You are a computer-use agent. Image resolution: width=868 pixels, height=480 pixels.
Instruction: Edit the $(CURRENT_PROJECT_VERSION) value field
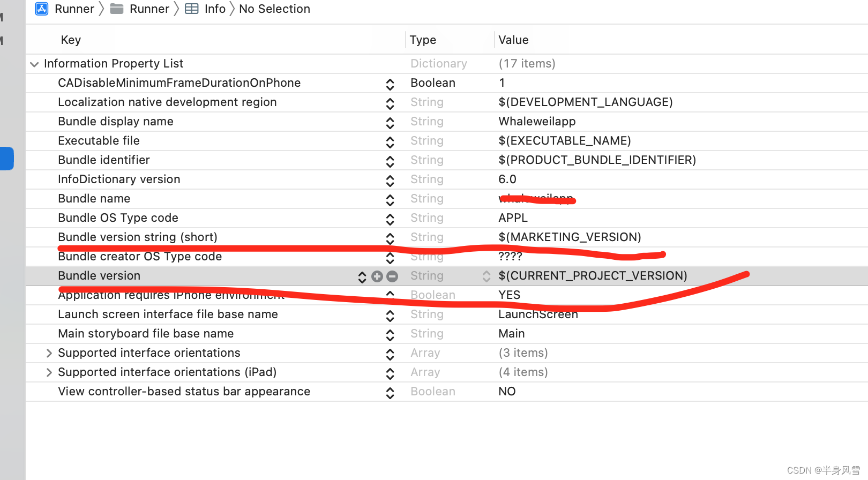(593, 276)
